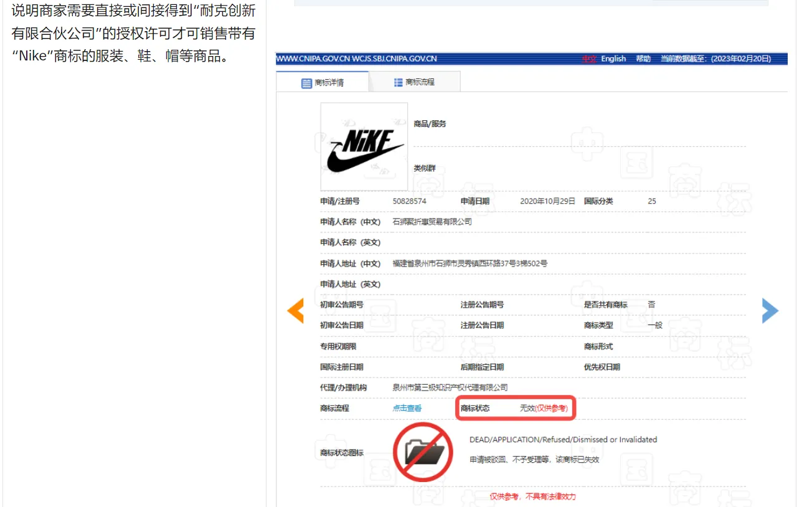Select the applicant address starting with 福建省泉州市
Screen dimensions: 812x507
pyautogui.click(x=470, y=263)
